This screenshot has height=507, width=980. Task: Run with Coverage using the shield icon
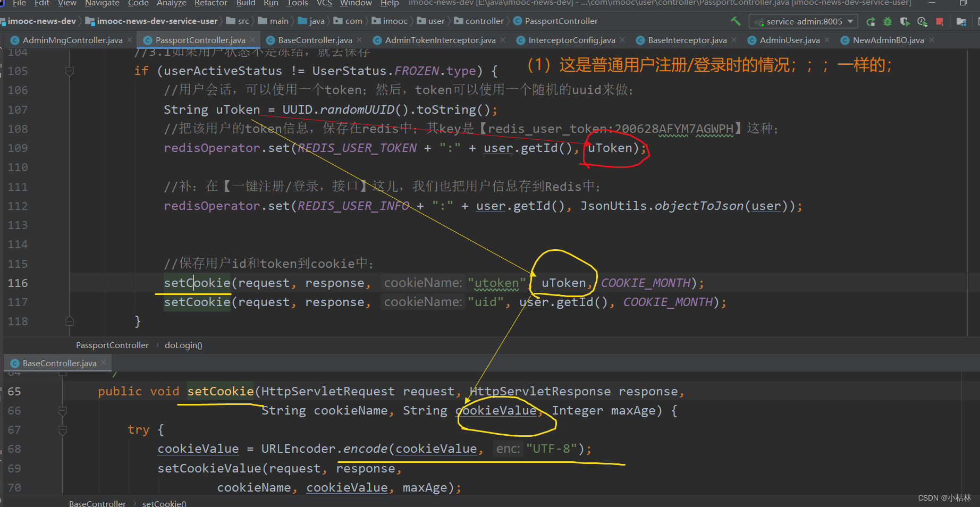[905, 21]
